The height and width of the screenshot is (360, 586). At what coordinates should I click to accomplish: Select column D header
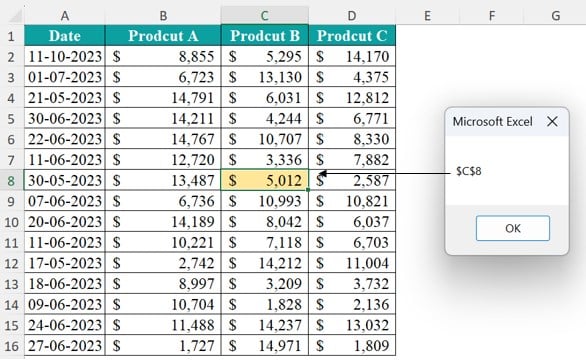pyautogui.click(x=352, y=16)
